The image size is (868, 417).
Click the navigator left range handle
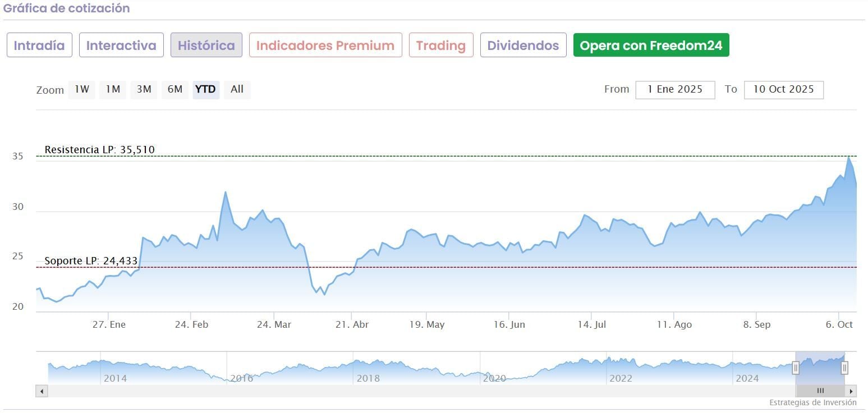796,368
